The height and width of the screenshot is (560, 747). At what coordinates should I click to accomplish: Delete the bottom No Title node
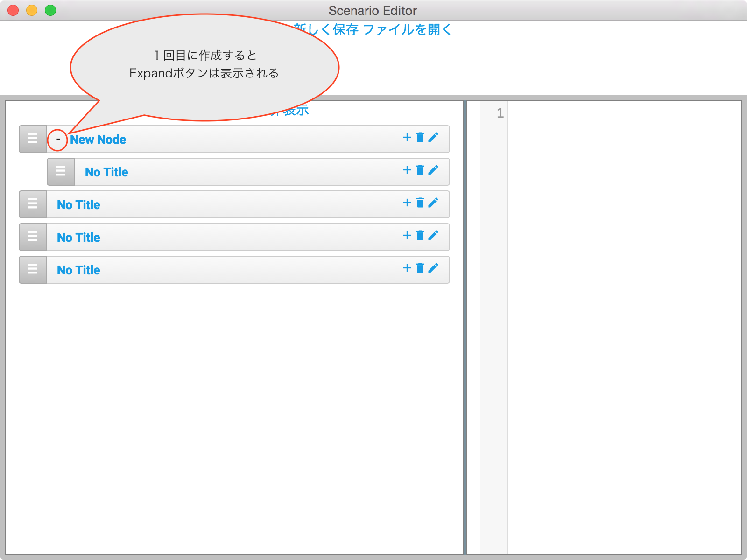[x=420, y=268]
